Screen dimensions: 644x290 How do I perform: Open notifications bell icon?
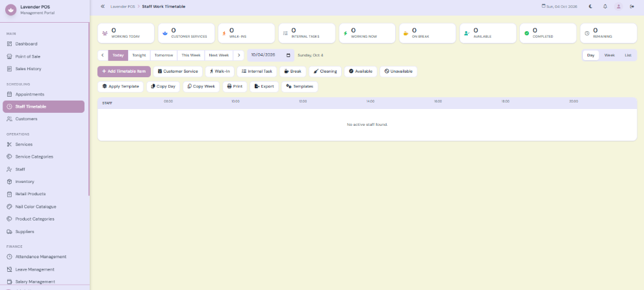click(605, 6)
